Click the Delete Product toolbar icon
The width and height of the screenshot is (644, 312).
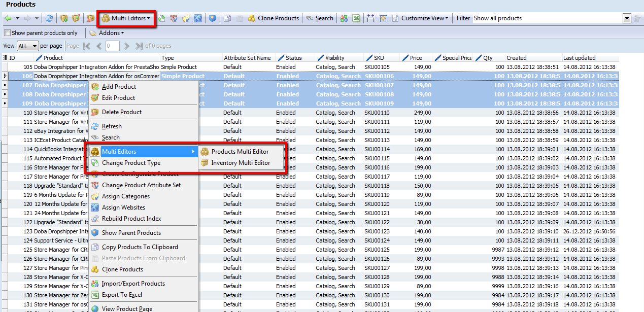[x=90, y=18]
